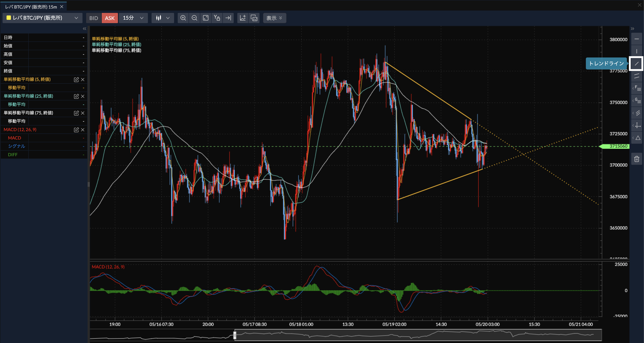Click the fit-to-screen chart icon
644x343 pixels.
click(x=206, y=18)
